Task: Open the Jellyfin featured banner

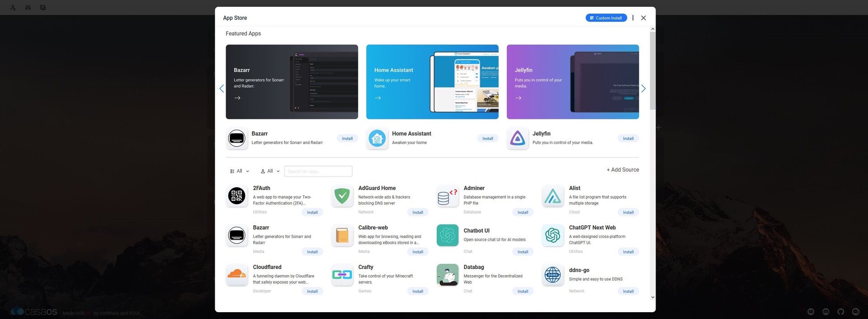Action: pyautogui.click(x=573, y=82)
